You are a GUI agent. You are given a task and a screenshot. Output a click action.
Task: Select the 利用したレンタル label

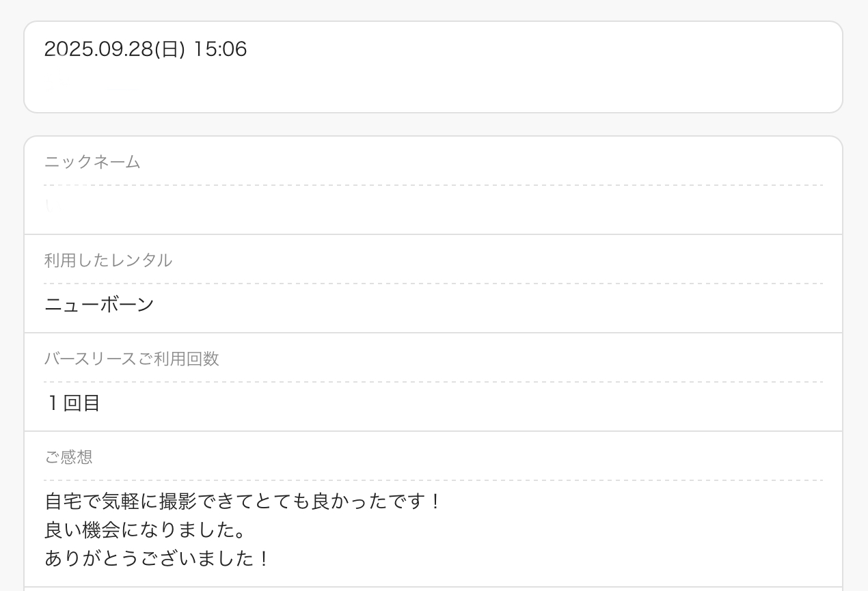coord(108,260)
